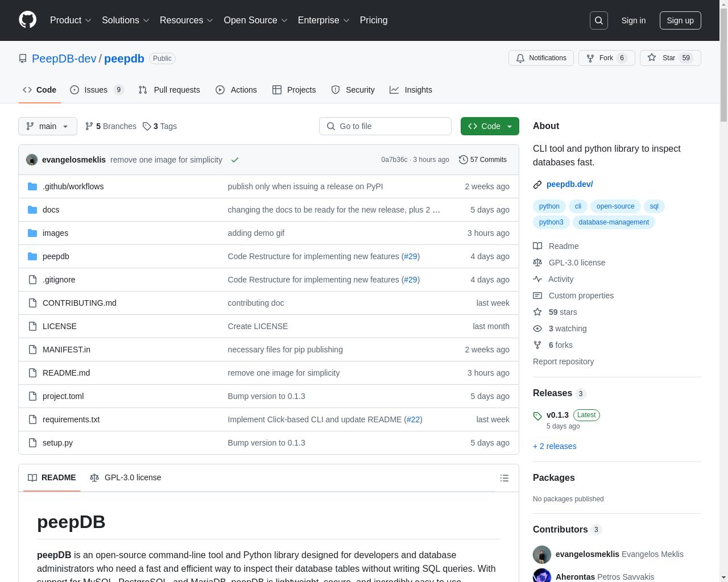This screenshot has width=728, height=582.
Task: Click the LICENSE file icon
Action: (32, 326)
